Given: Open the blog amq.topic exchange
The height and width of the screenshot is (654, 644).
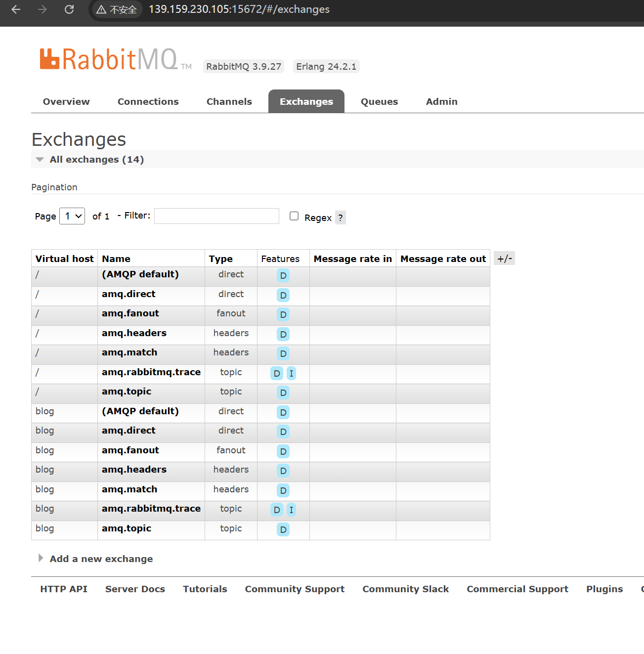Looking at the screenshot, I should (127, 528).
